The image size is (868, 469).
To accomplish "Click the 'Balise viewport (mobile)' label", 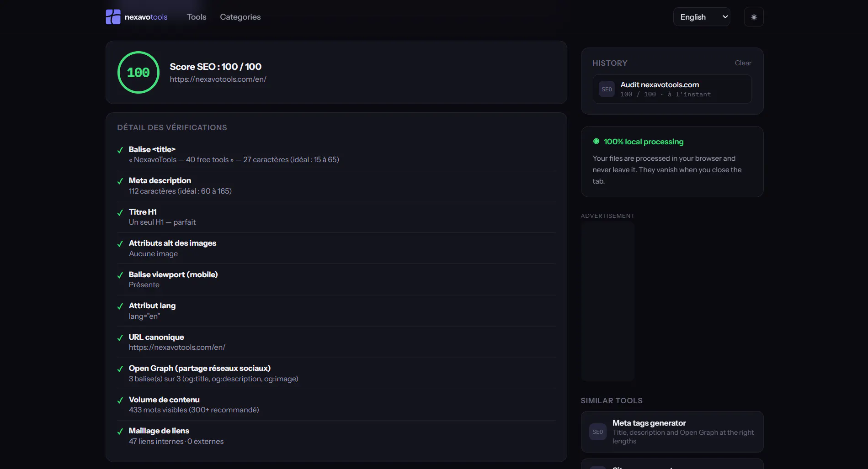I will 173,274.
